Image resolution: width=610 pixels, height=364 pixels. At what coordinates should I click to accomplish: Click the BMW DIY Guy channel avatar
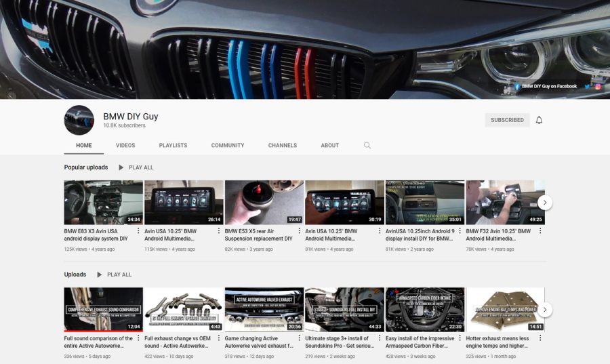[79, 120]
